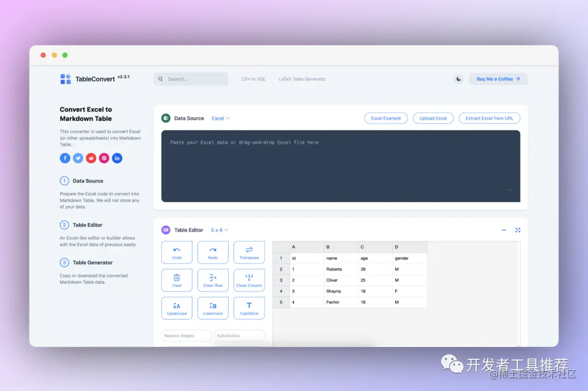Viewport: 588px width, 391px height.
Task: Click the Excel Data Source icon
Action: coord(166,118)
